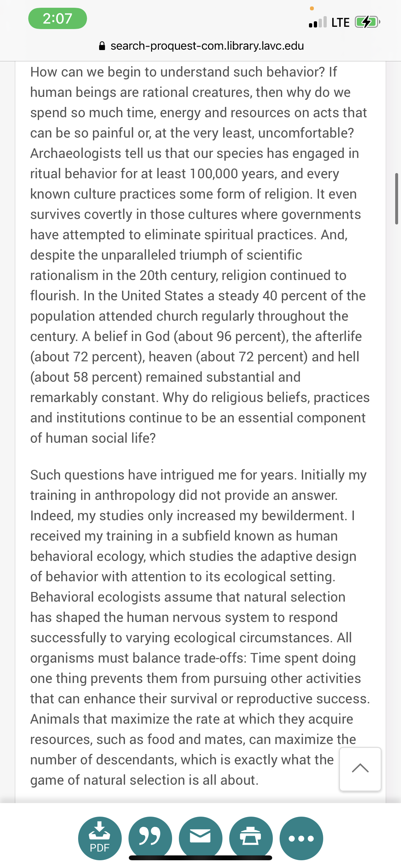
Task: Print the article using printer icon
Action: click(x=251, y=838)
